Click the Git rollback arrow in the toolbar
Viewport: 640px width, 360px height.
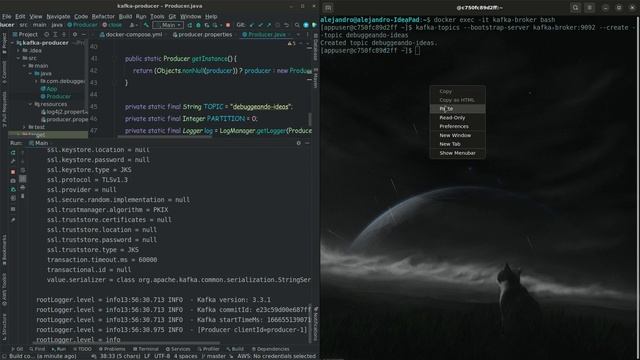[x=286, y=25]
